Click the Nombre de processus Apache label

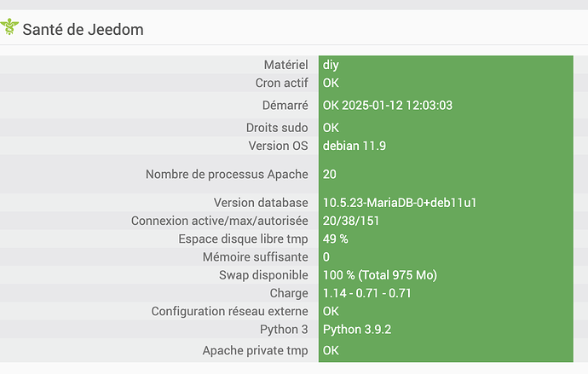[227, 175]
